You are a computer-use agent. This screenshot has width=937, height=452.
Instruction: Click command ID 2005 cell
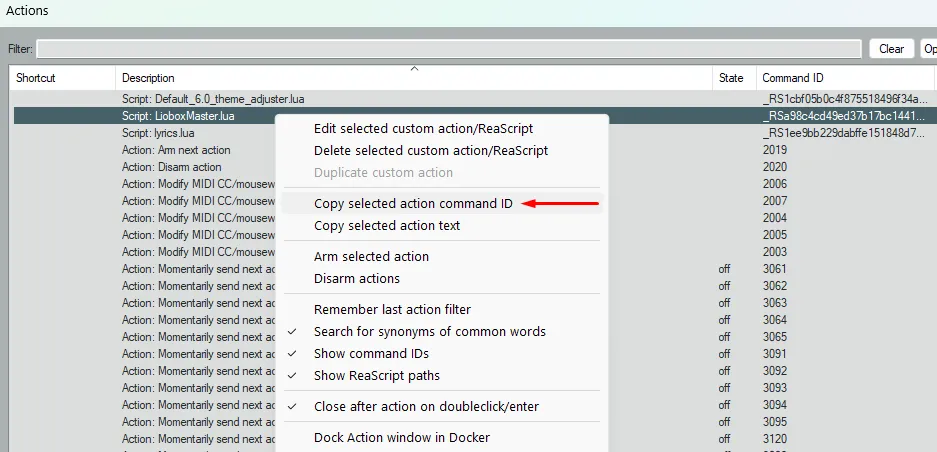(774, 235)
